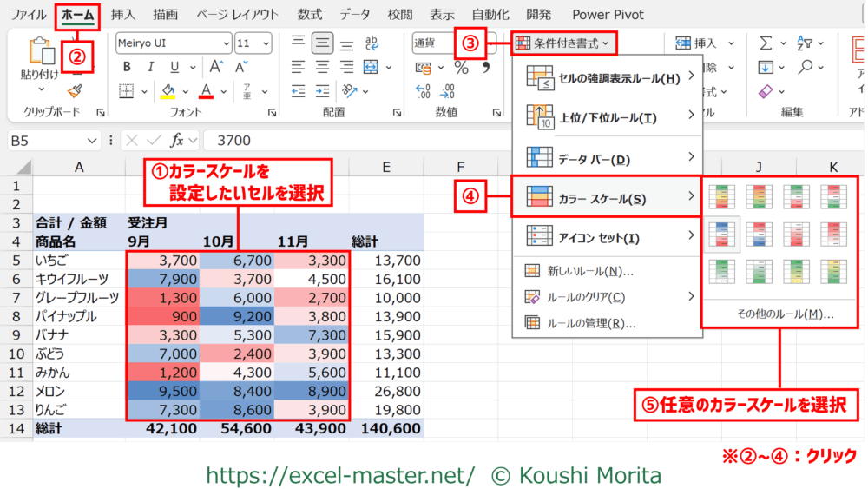868x489 pixels.
Task: Click the format painter brush icon
Action: pyautogui.click(x=75, y=89)
